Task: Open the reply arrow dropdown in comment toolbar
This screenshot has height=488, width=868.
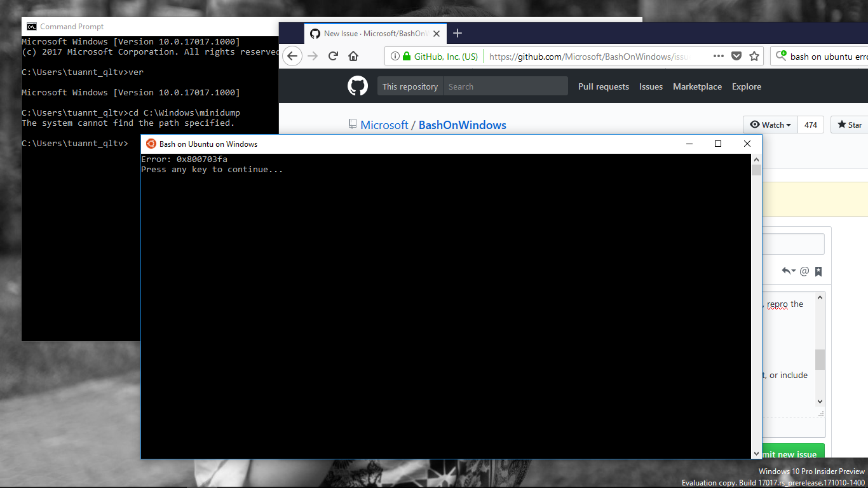Action: pos(789,271)
